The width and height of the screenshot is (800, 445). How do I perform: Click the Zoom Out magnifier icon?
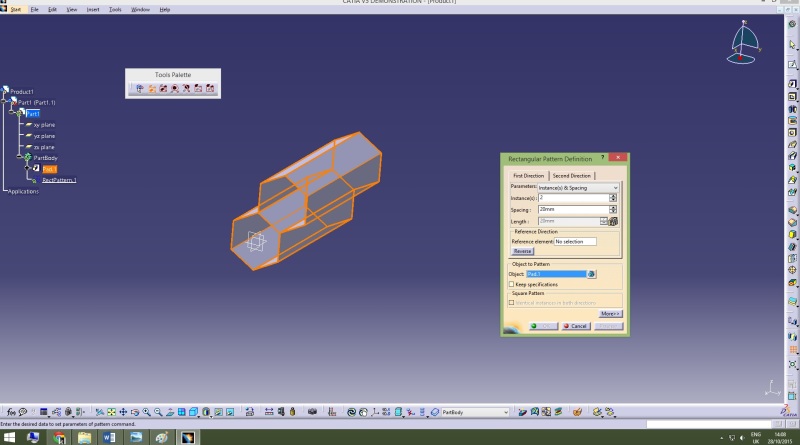158,412
